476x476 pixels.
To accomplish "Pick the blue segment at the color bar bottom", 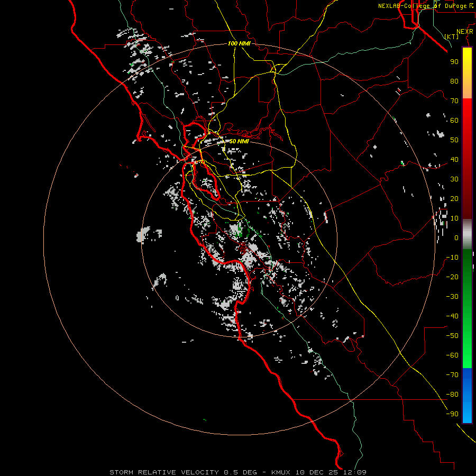I will pos(467,395).
